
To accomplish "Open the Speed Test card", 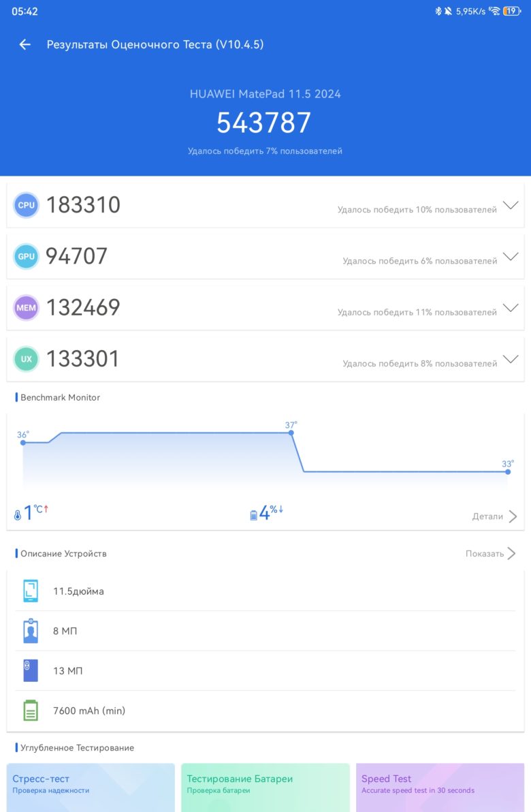I will tap(440, 787).
